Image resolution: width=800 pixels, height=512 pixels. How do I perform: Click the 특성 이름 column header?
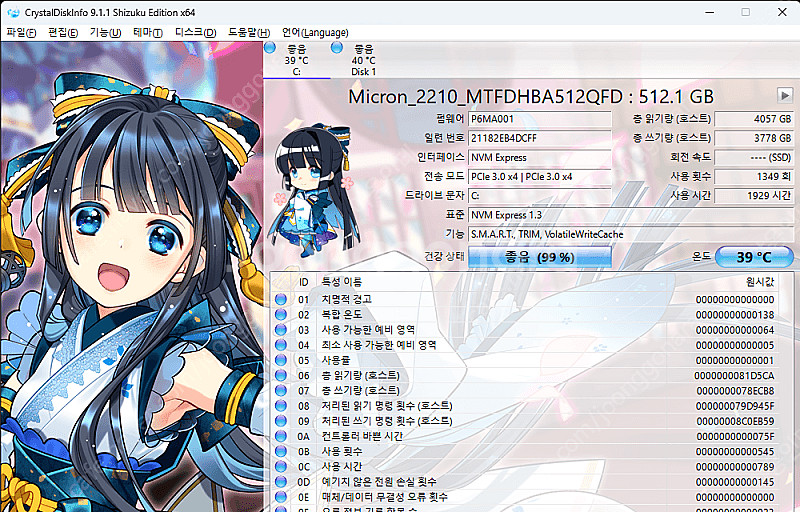341,282
